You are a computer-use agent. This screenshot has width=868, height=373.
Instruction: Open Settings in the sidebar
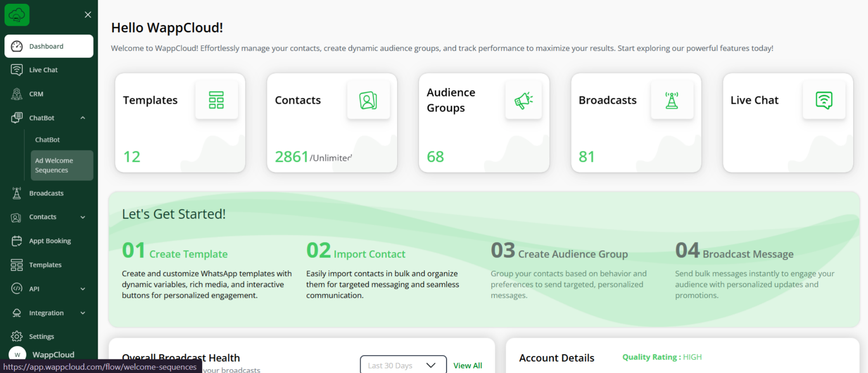pyautogui.click(x=49, y=336)
